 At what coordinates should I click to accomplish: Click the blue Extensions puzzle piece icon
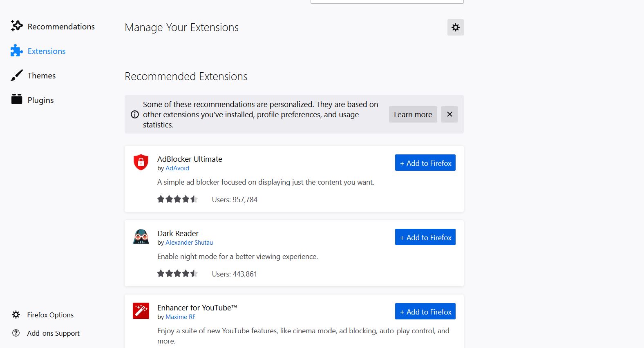coord(17,51)
